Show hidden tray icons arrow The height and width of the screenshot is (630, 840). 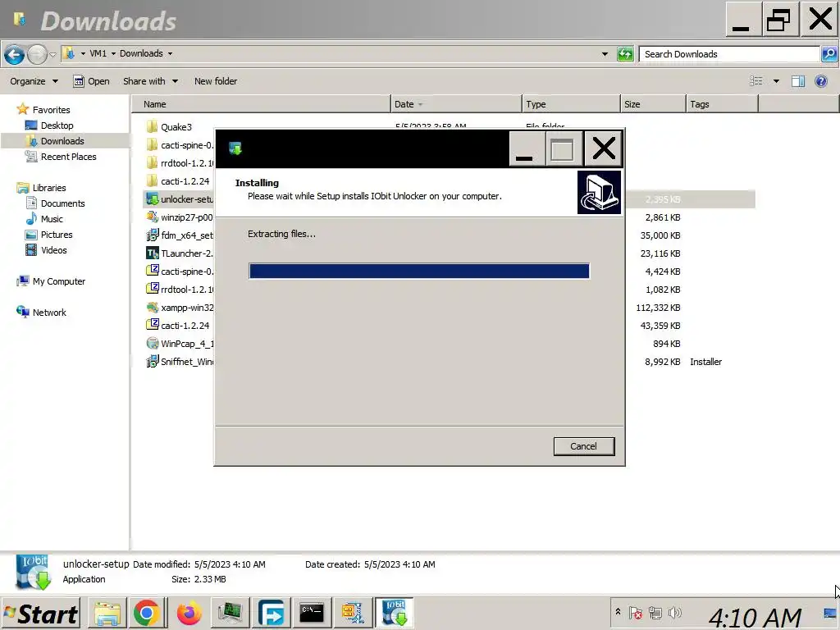click(618, 612)
